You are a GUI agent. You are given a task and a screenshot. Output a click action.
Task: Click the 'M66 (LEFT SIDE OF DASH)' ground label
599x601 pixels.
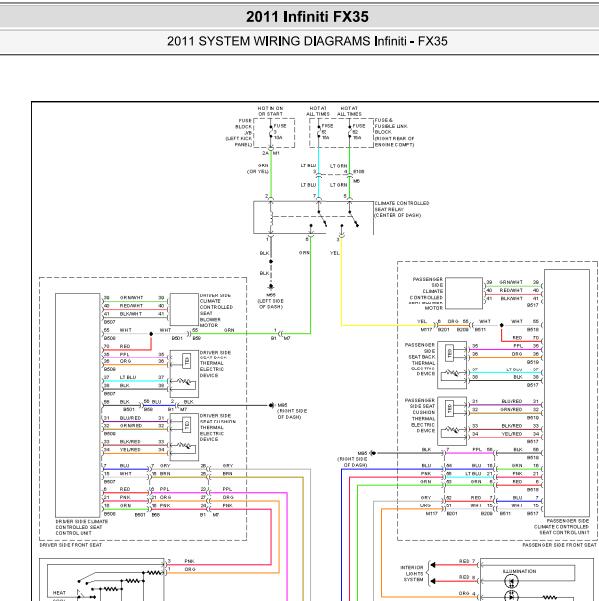271,301
